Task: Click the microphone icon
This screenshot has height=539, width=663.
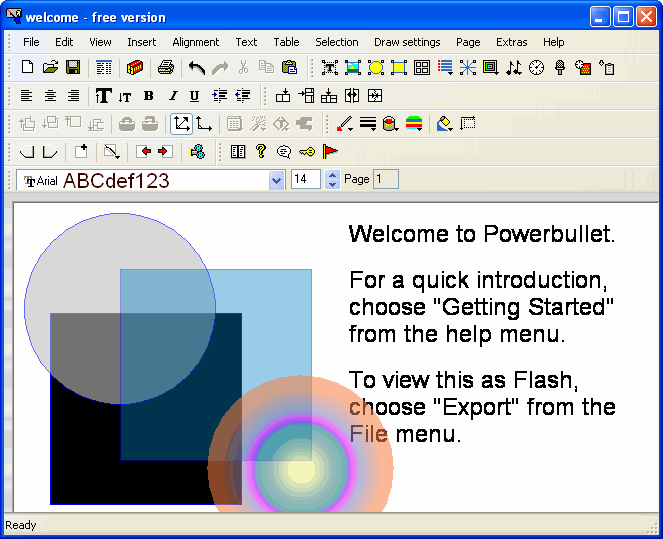Action: 560,67
